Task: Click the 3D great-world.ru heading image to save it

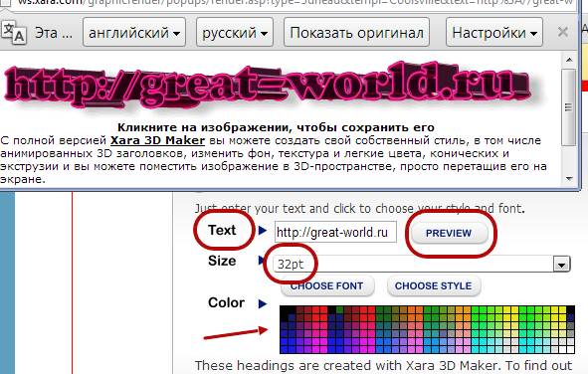Action: coord(268,87)
